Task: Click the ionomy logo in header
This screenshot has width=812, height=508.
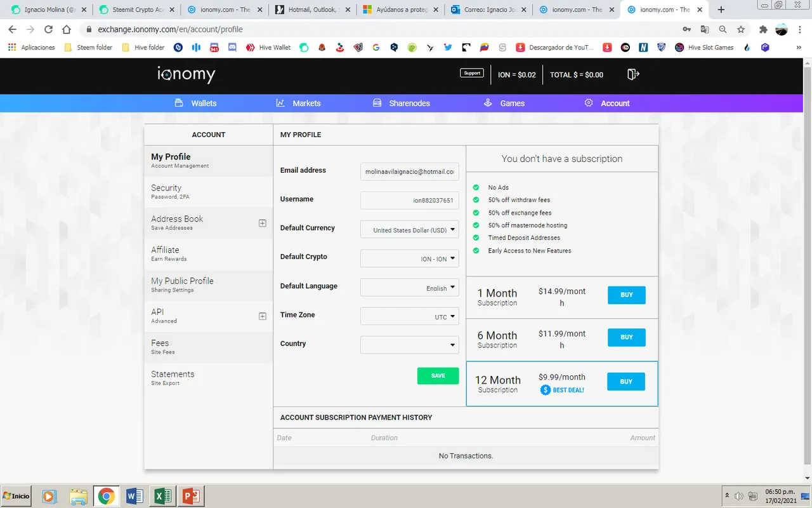Action: [x=187, y=74]
